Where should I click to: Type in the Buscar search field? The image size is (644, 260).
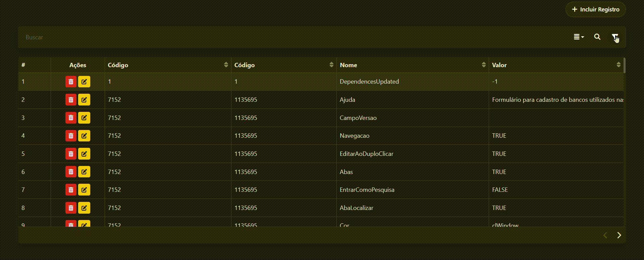[x=268, y=37]
